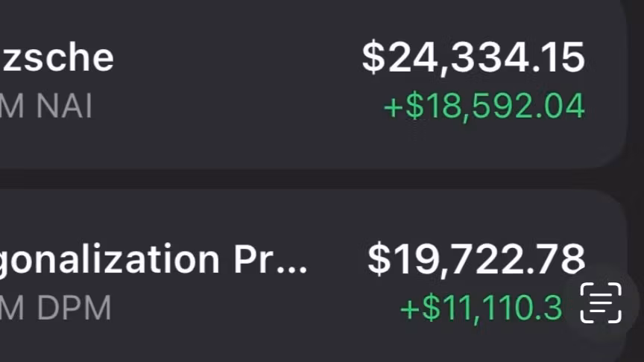The image size is (644, 362).
Task: Select the +$18,592.04 green gain figure
Action: [484, 107]
